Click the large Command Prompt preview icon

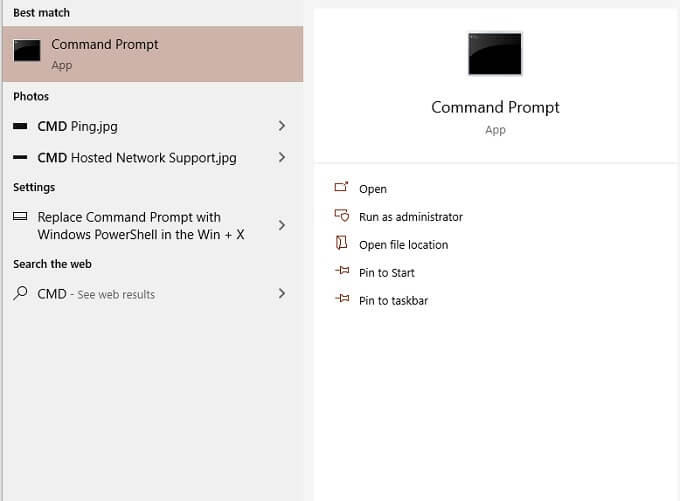coord(495,53)
